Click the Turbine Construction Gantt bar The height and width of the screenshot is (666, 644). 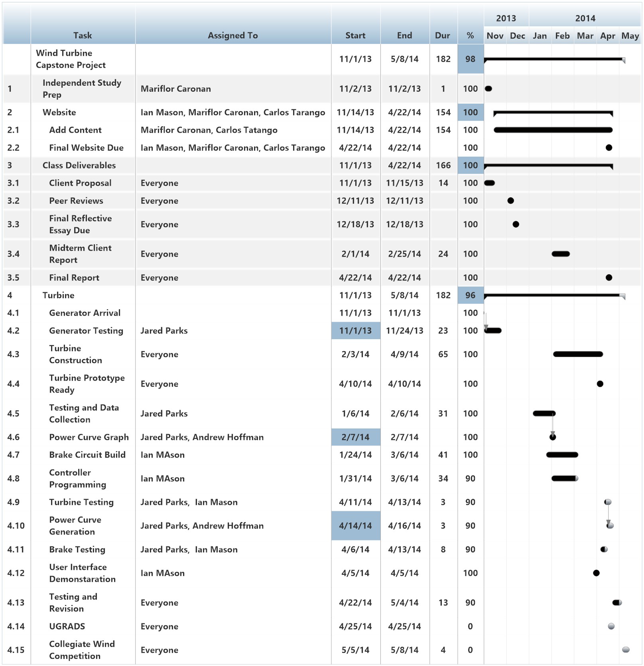pyautogui.click(x=578, y=354)
